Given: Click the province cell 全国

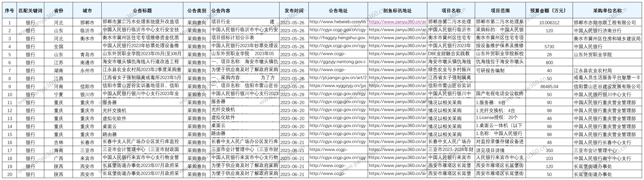Looking at the screenshot, I should [58, 47].
